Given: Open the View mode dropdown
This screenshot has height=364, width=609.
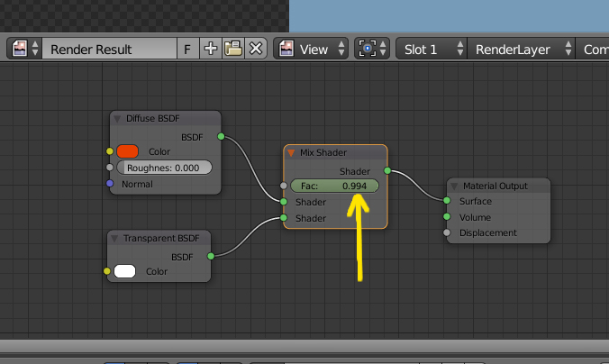Looking at the screenshot, I should tap(310, 49).
